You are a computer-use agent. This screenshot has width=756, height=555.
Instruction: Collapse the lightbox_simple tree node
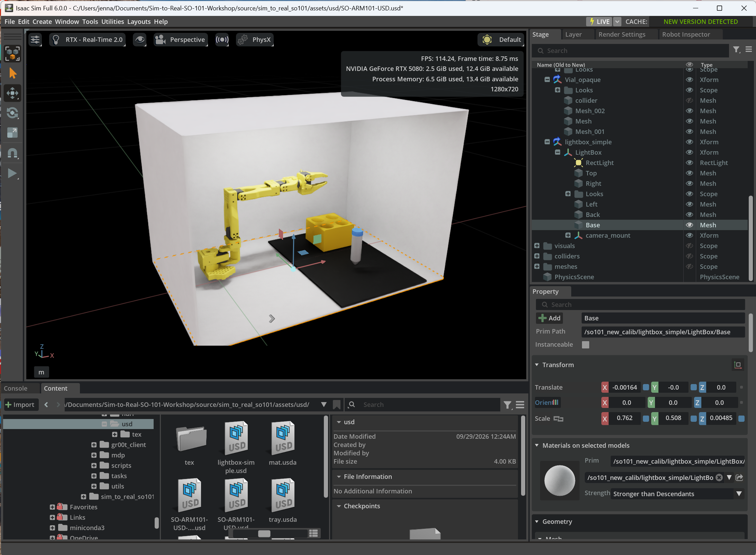(x=547, y=142)
